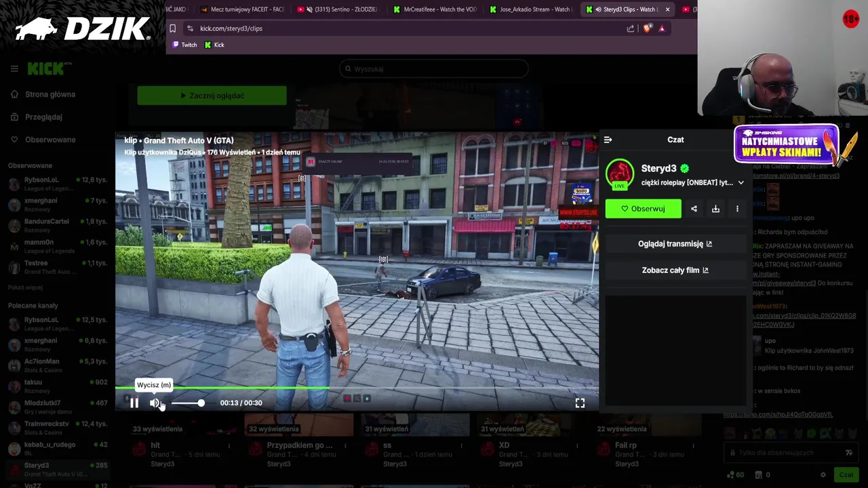The image size is (868, 488).
Task: Open the Oglądaj transmisję link
Action: (675, 244)
